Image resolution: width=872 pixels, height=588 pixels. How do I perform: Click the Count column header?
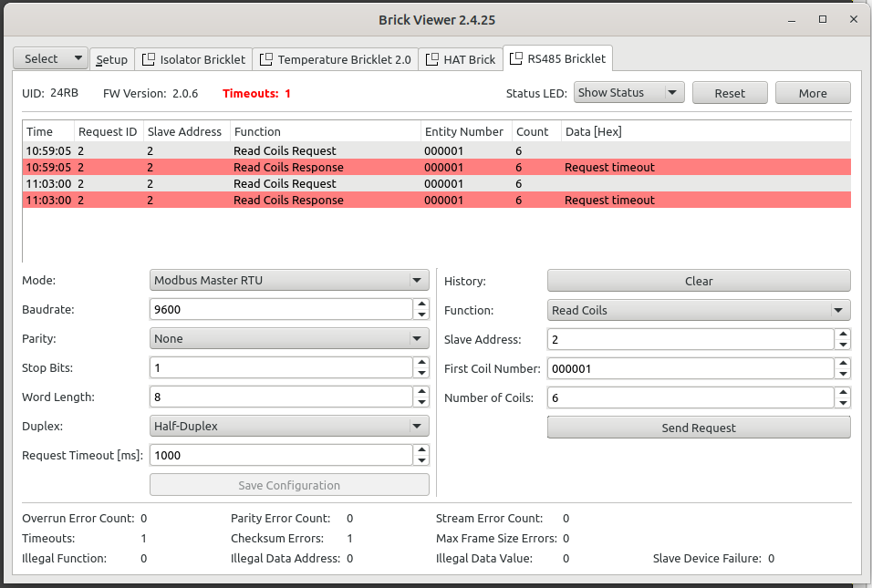tap(536, 131)
